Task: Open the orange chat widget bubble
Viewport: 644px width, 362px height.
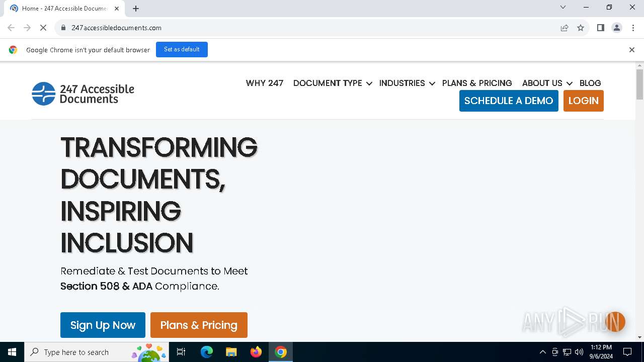Action: [615, 322]
